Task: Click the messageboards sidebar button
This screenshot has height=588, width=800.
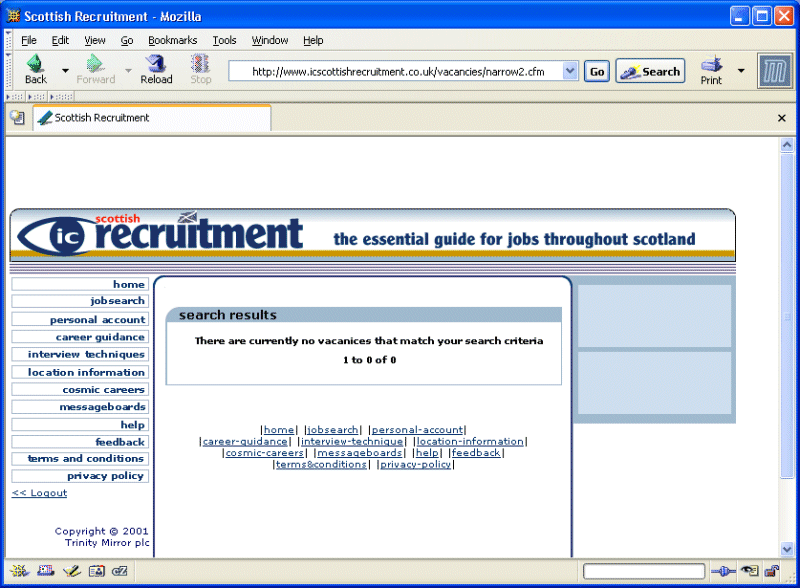Action: tap(80, 407)
